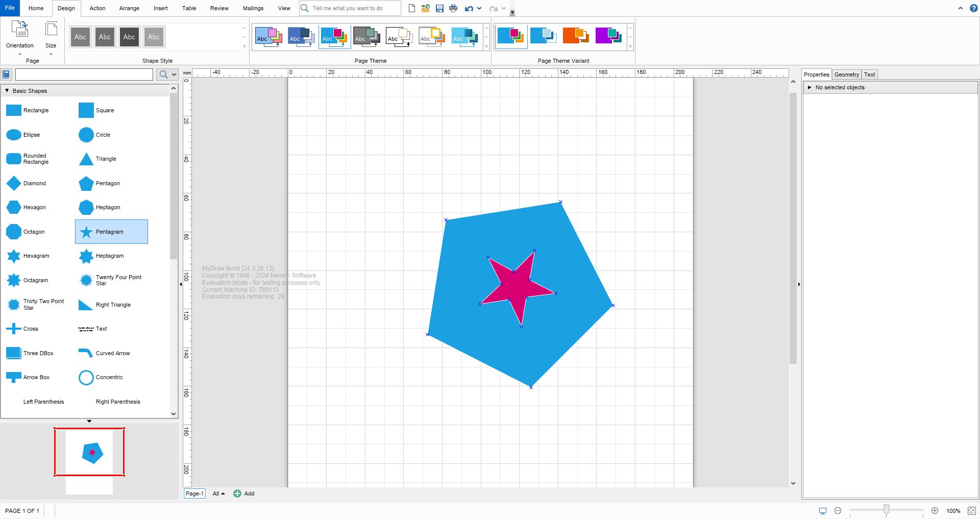Select the Page-1 tab

[194, 493]
